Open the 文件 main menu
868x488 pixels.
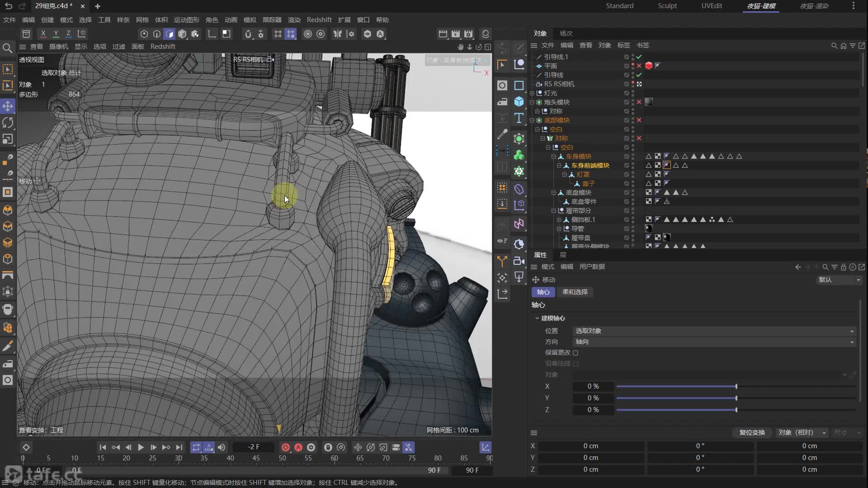click(x=9, y=20)
